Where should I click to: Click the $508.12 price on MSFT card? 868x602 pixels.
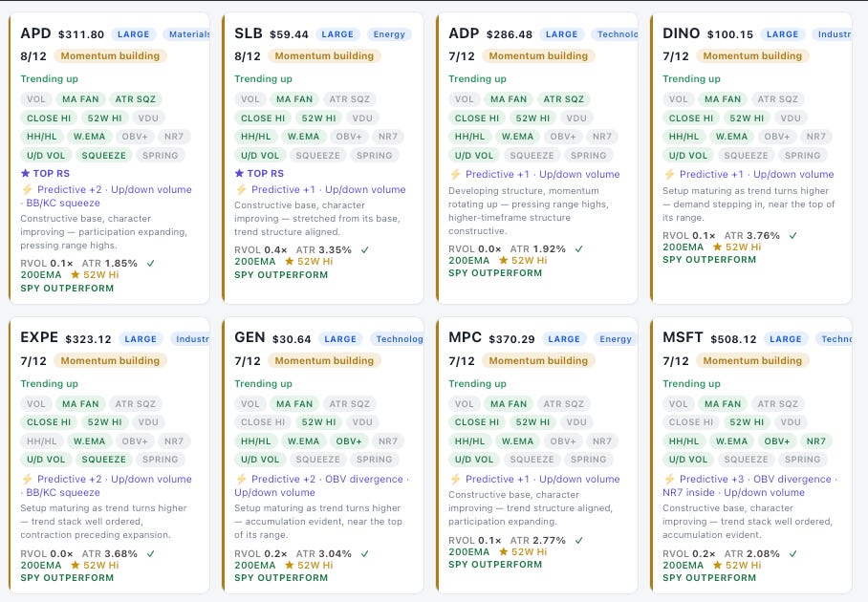coord(733,339)
